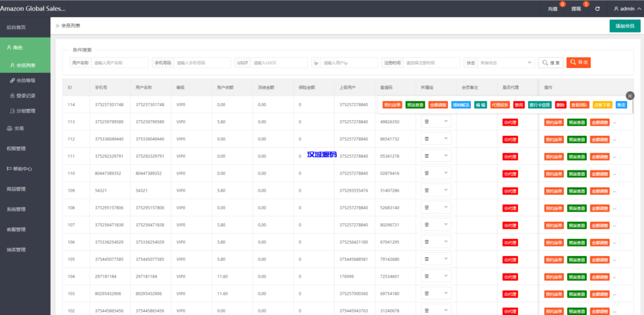Click 银行卡信息 in the actions popup
644x315 pixels.
pos(540,105)
